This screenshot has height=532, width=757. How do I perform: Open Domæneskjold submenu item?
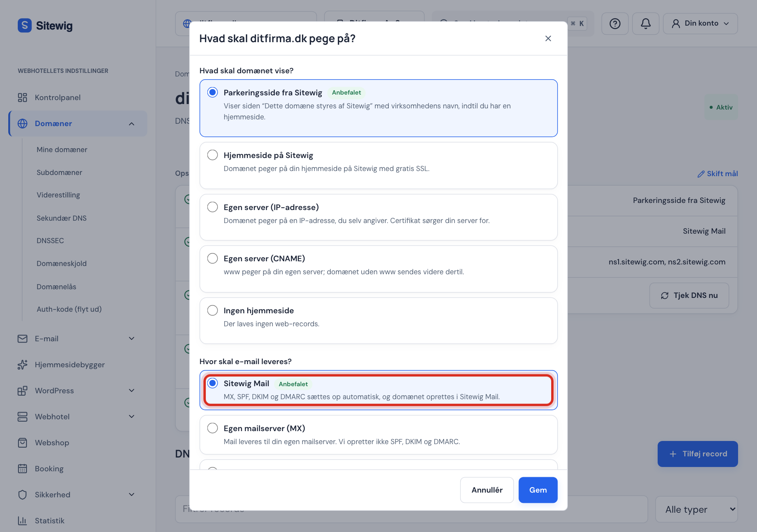click(62, 264)
